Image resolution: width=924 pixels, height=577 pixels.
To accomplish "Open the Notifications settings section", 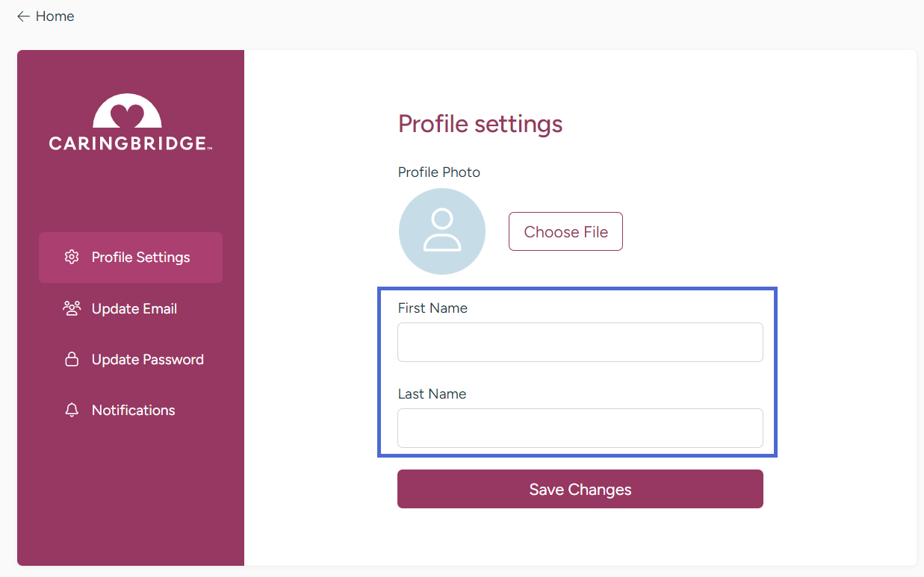I will 132,410.
